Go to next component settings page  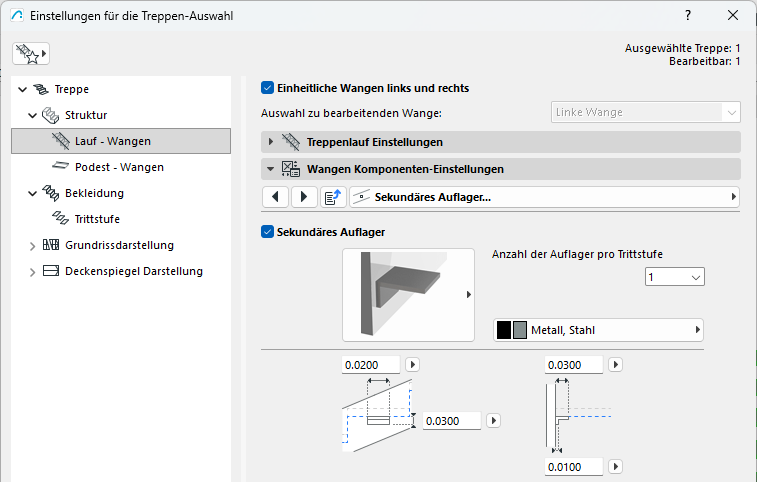point(303,198)
